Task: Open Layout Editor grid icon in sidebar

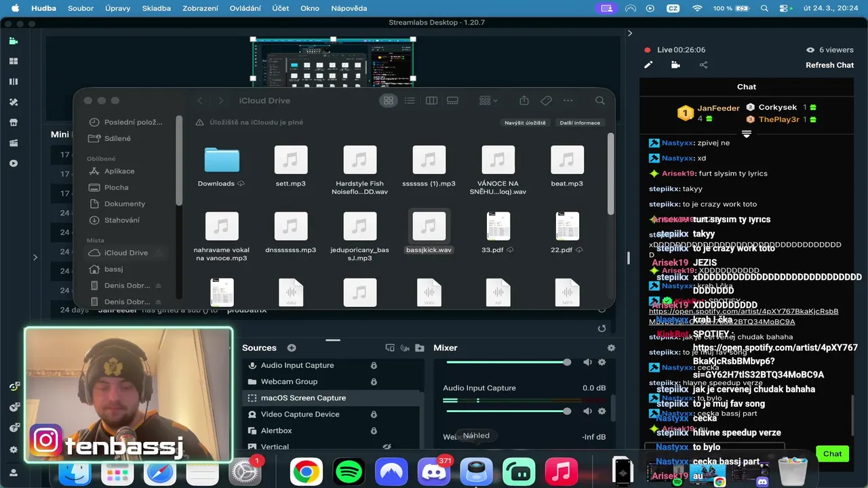Action: tap(13, 61)
